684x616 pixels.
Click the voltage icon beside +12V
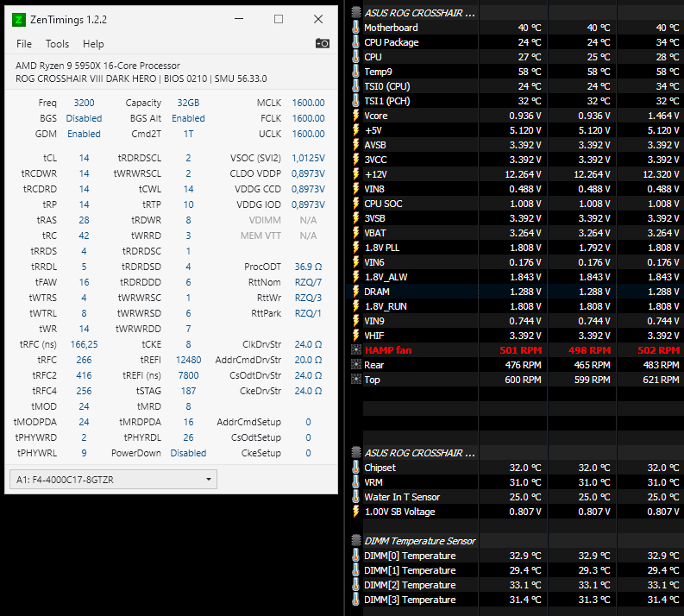pyautogui.click(x=356, y=174)
